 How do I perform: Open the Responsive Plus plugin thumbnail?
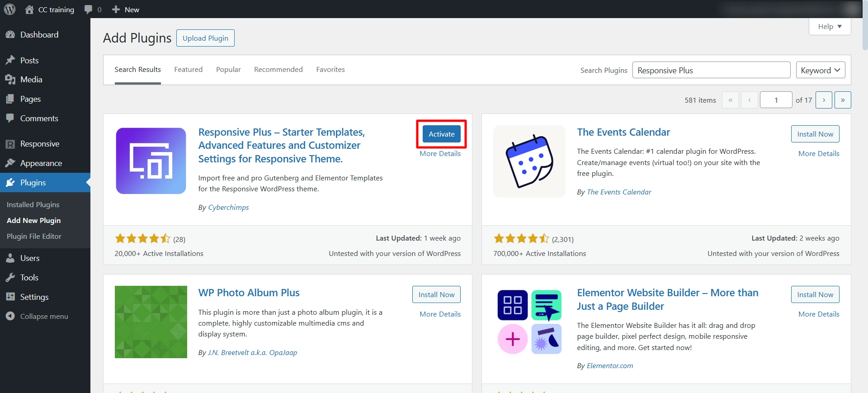click(x=151, y=161)
